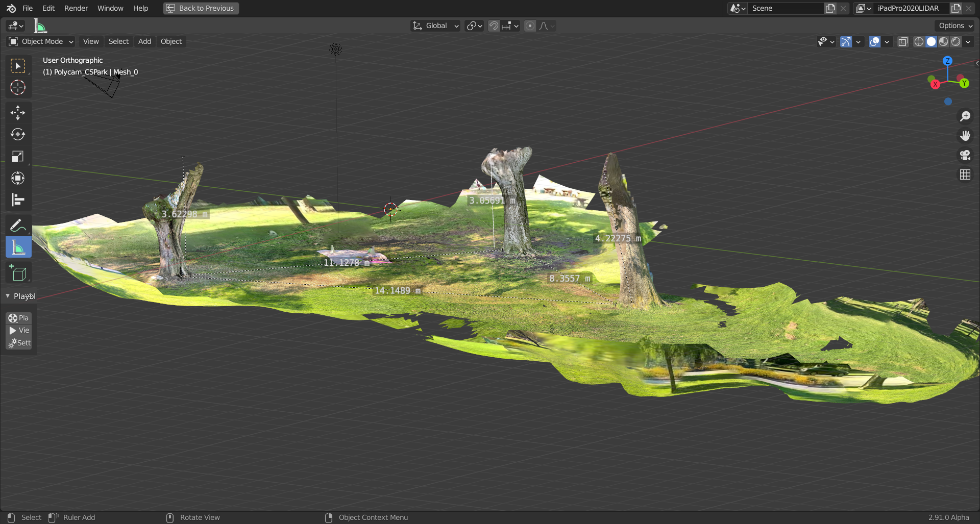Screen dimensions: 980x524
Task: Activate the 3D Cursor tool
Action: 18,87
